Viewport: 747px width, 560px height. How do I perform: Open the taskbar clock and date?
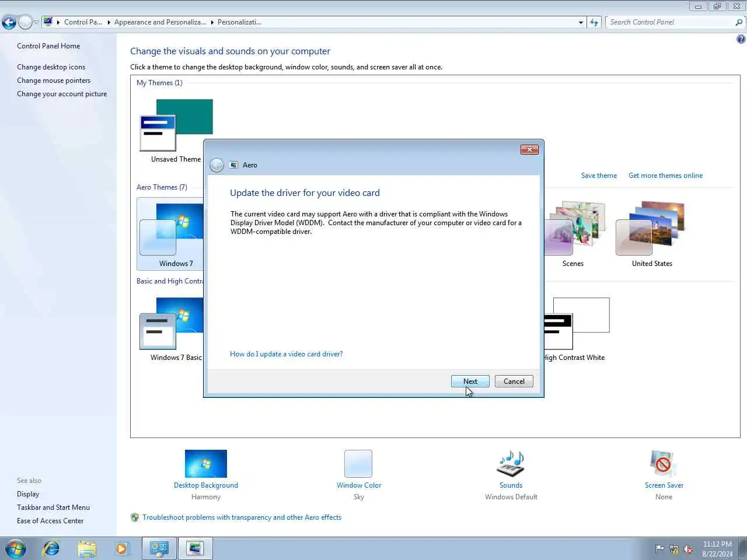point(717,549)
